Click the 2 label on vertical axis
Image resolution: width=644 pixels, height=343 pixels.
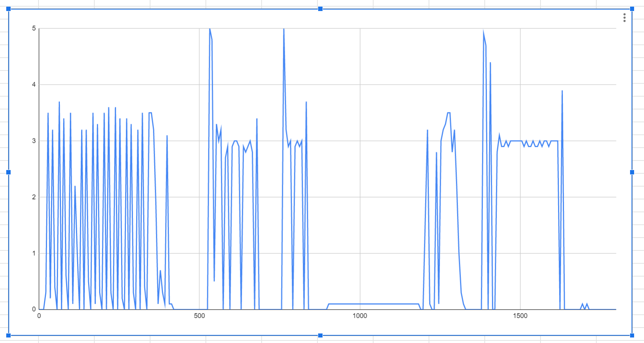[34, 197]
